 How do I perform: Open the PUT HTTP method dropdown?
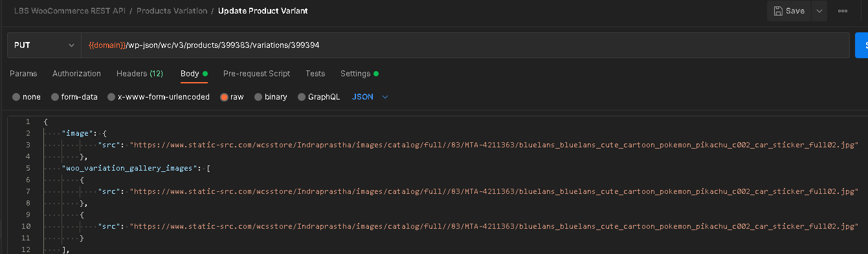point(44,45)
